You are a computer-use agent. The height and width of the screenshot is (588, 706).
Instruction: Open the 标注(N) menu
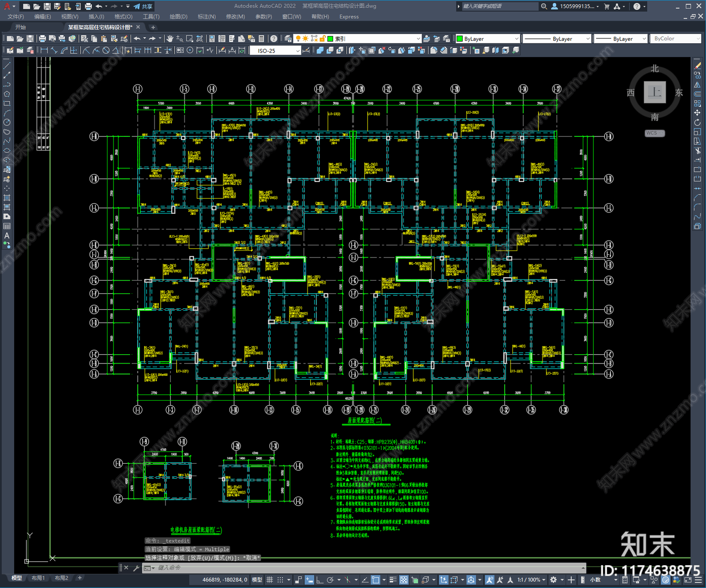pyautogui.click(x=207, y=17)
